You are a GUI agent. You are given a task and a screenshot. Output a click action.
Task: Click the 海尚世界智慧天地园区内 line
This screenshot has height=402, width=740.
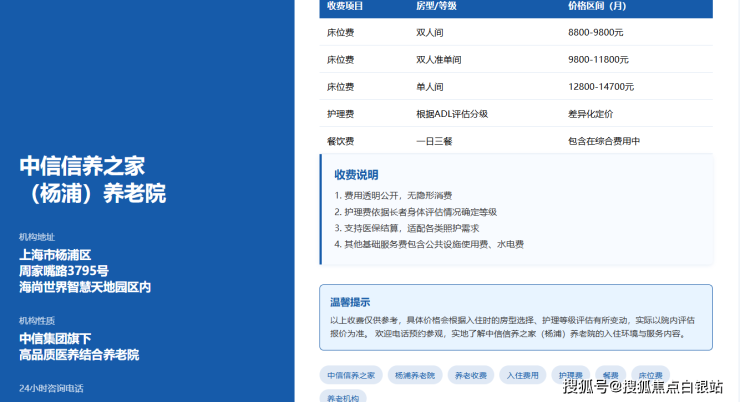85,287
